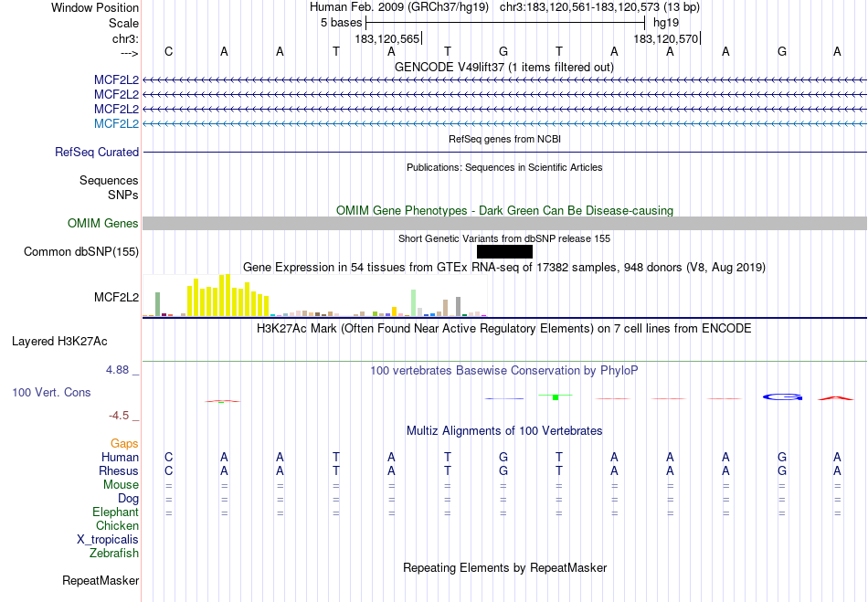Click the Common dbSNP(155) label

81,252
